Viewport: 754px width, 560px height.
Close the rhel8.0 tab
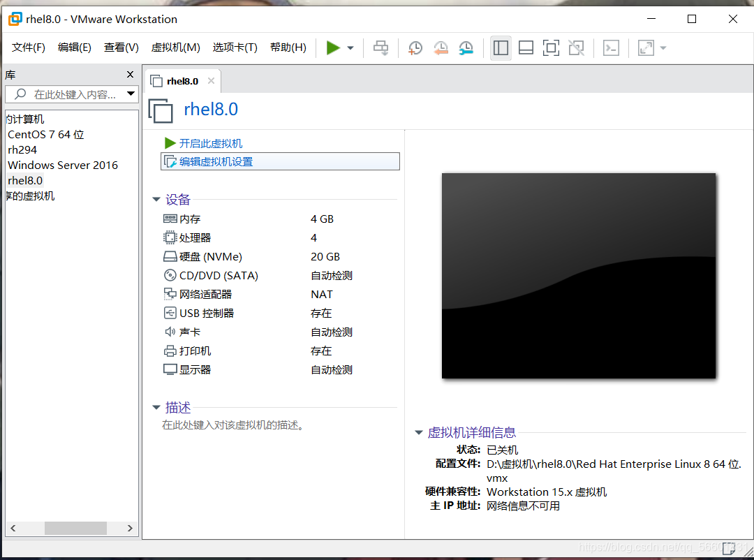211,81
